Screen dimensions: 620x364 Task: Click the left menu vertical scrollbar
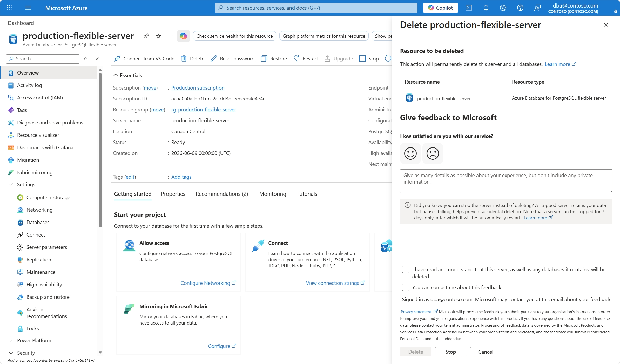[100, 151]
